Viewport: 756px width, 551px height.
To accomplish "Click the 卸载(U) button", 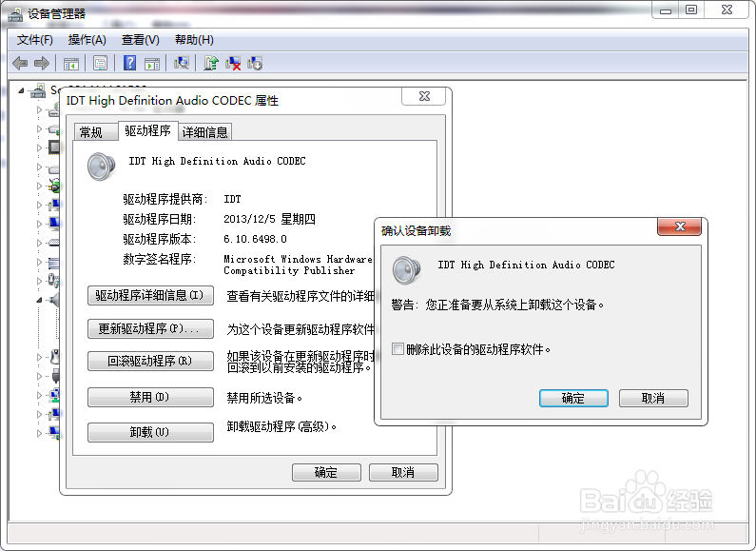I will [150, 432].
